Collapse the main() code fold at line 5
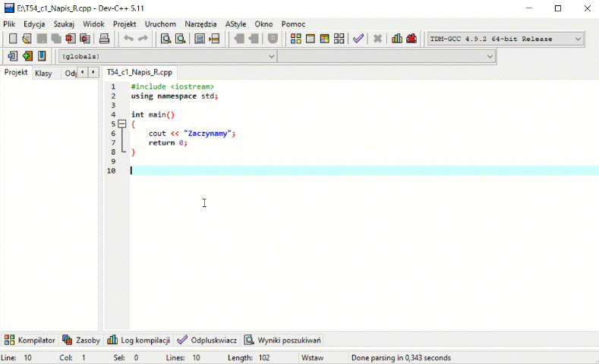The image size is (599, 364). tap(121, 124)
